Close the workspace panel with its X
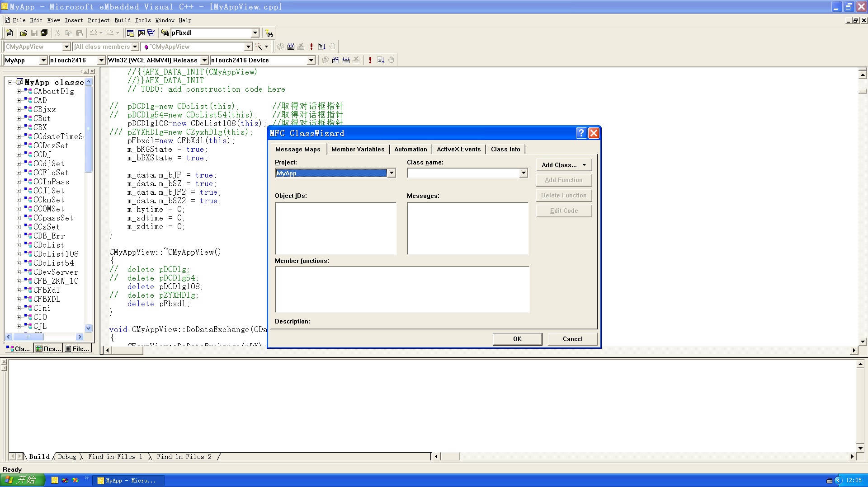 [92, 71]
